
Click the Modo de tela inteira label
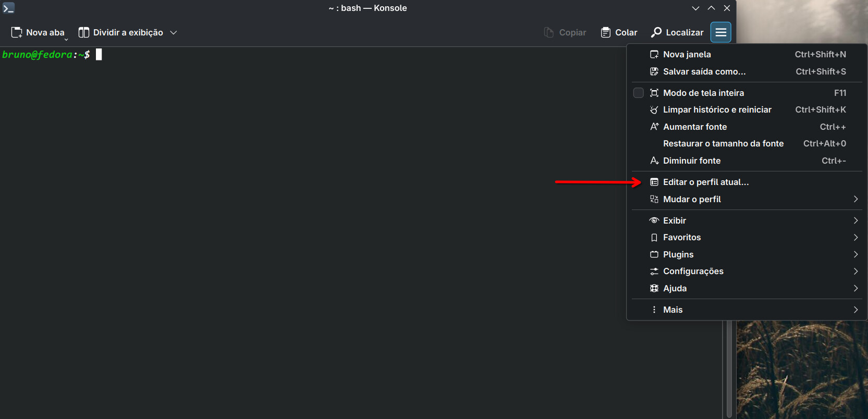coord(703,93)
